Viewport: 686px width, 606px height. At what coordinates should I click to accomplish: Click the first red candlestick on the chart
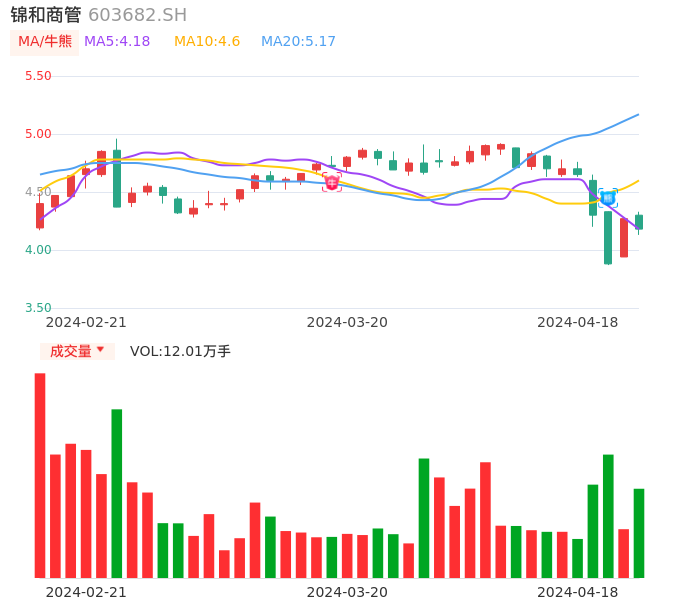point(40,215)
